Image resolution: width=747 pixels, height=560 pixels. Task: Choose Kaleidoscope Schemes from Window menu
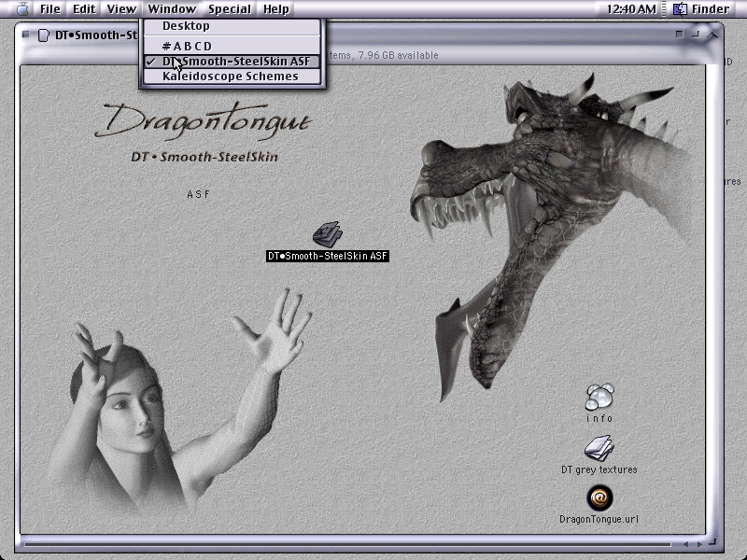coord(232,77)
